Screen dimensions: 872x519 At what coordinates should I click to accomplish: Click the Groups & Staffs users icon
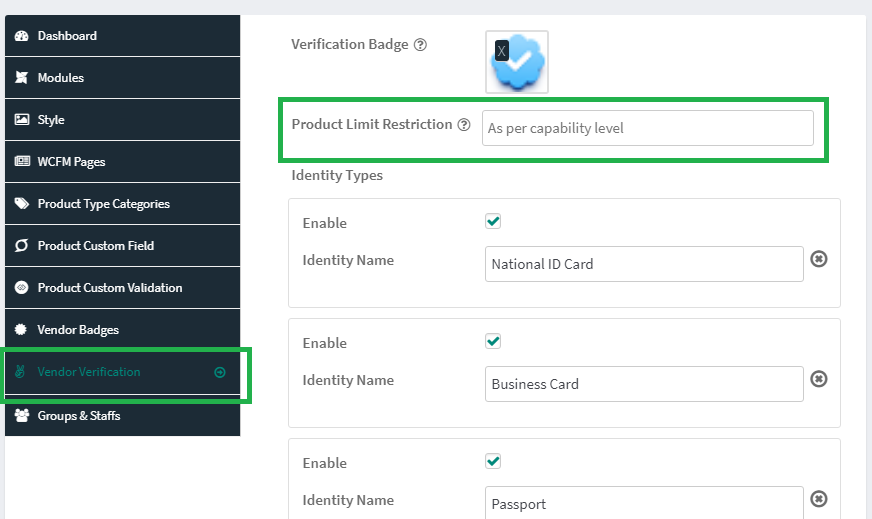pyautogui.click(x=22, y=416)
